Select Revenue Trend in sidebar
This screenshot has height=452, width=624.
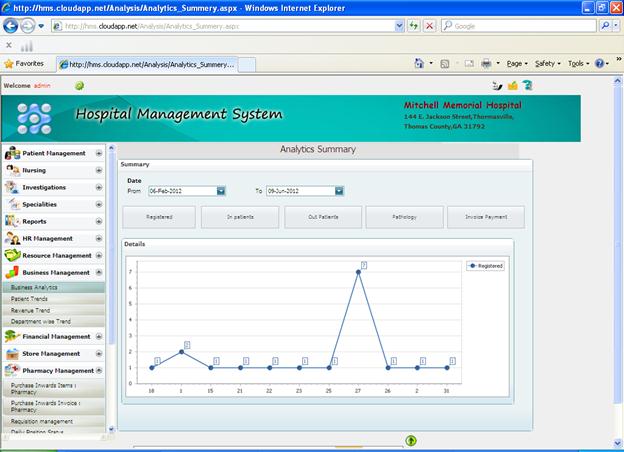point(30,310)
